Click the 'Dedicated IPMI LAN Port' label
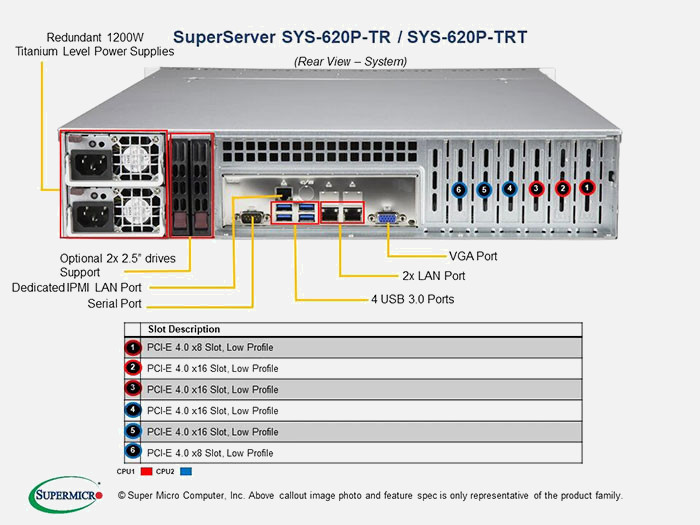This screenshot has height=525, width=700. coord(76,288)
